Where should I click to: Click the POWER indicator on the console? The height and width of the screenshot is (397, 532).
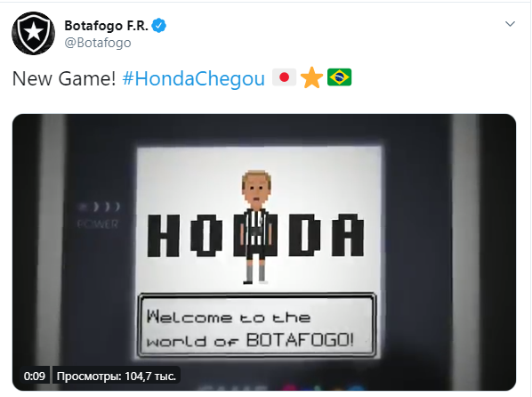98,224
